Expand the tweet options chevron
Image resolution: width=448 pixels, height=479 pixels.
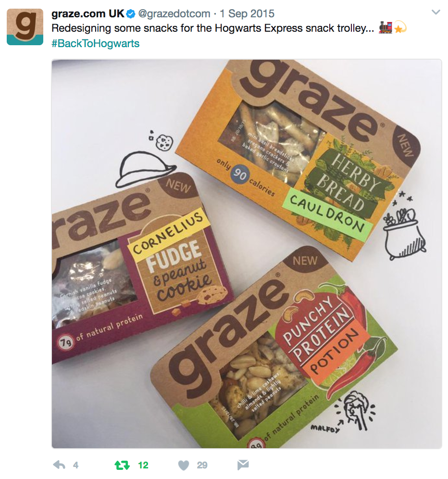[x=436, y=12]
